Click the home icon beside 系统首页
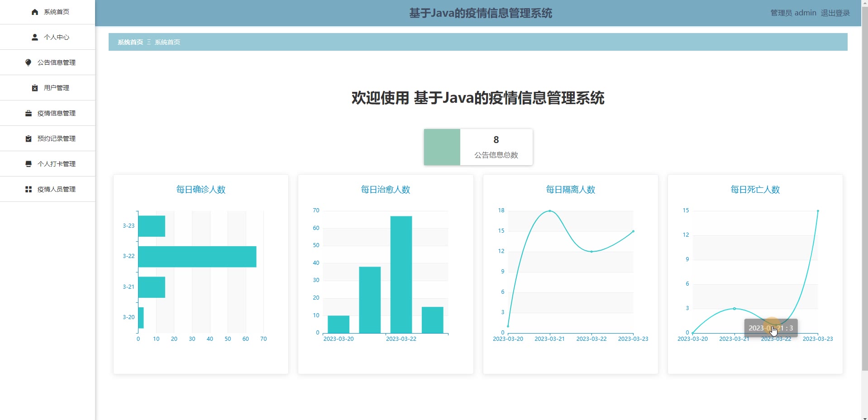Screen dimensions: 868x420 (35, 12)
